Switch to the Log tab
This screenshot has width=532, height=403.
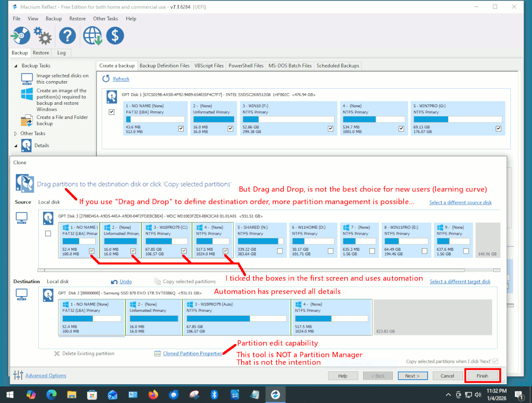[x=61, y=52]
